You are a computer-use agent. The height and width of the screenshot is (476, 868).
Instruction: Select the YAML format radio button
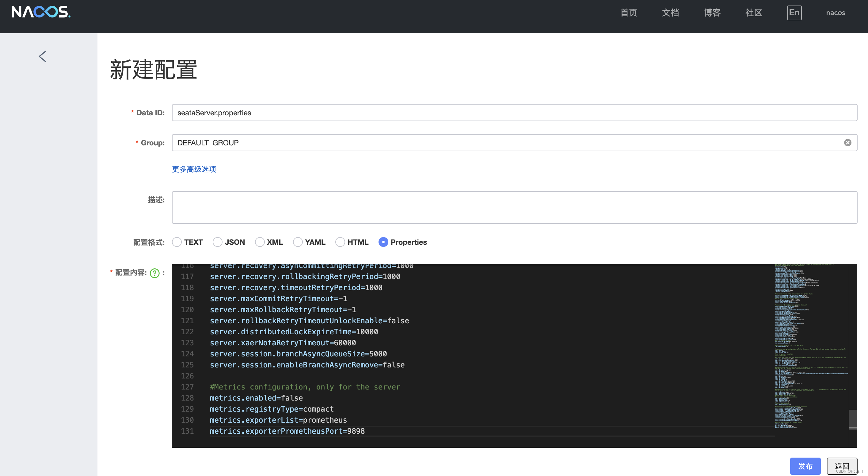[x=298, y=242]
